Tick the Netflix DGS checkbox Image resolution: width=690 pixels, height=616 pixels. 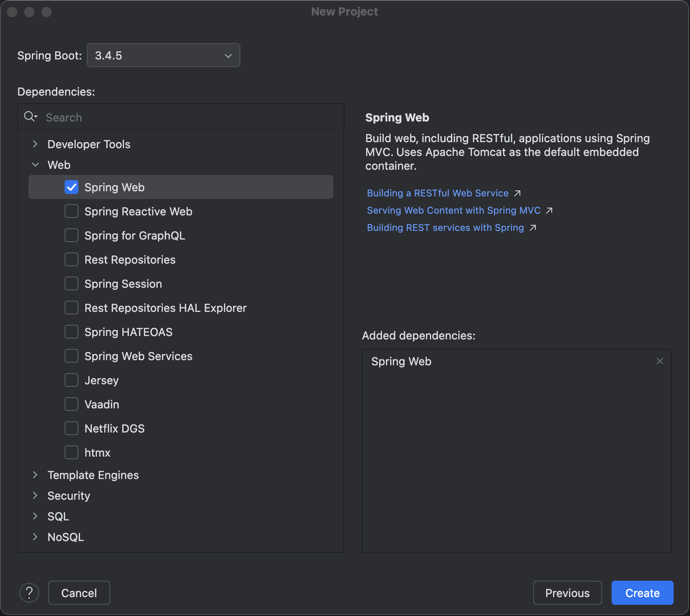[71, 428]
